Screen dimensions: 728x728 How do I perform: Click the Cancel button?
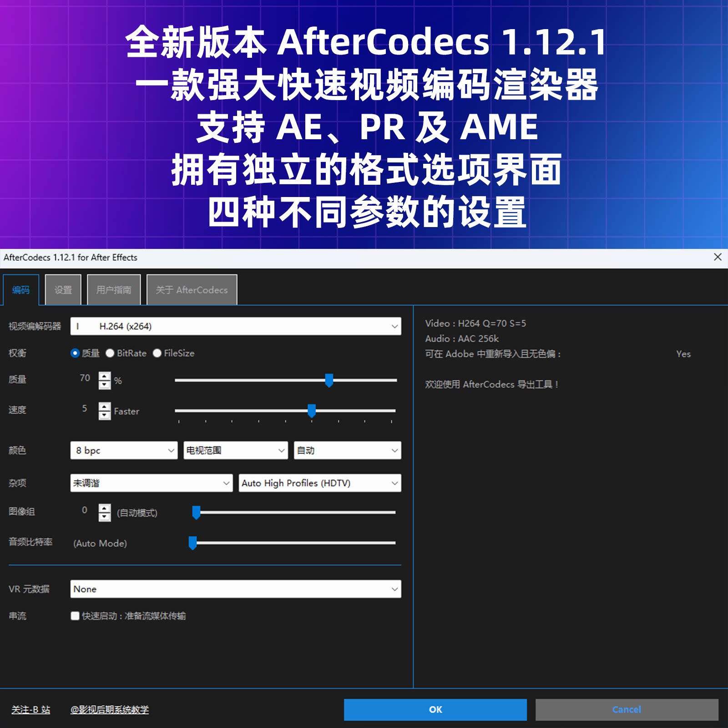pos(627,710)
